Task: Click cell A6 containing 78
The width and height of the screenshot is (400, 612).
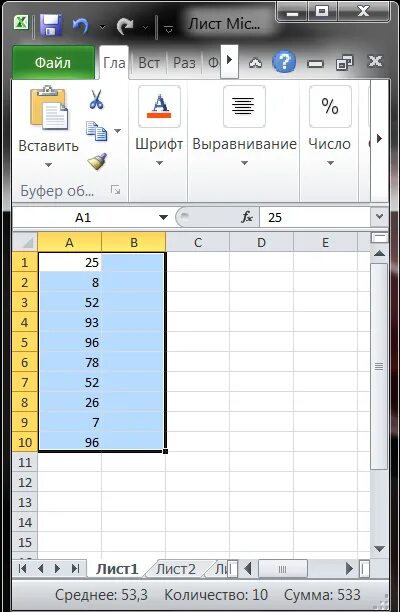Action: pos(70,363)
